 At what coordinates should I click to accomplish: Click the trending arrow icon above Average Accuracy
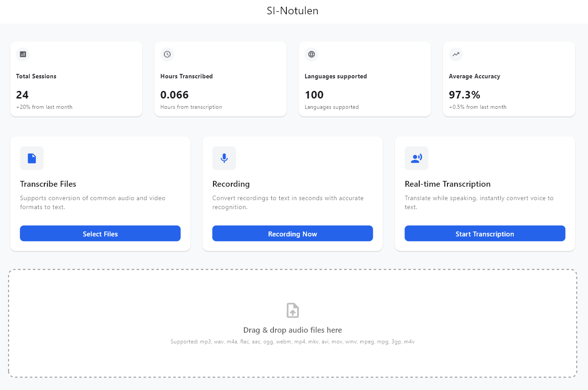click(x=456, y=54)
